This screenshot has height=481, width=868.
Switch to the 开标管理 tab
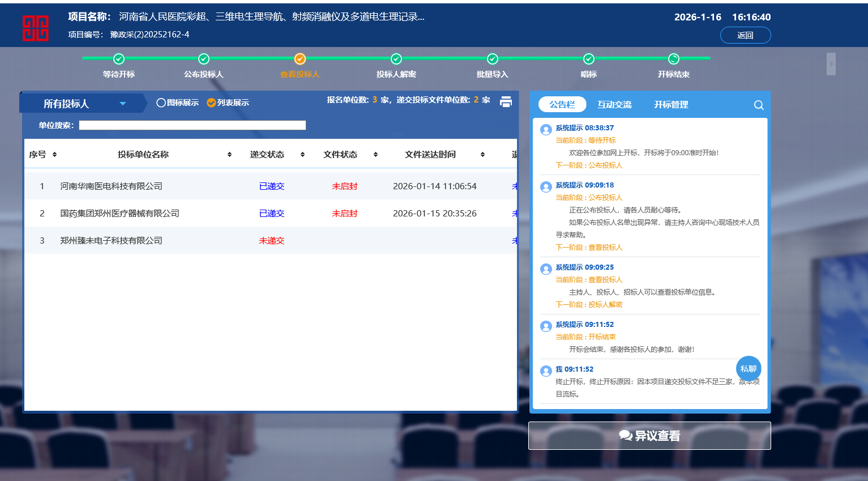point(671,105)
